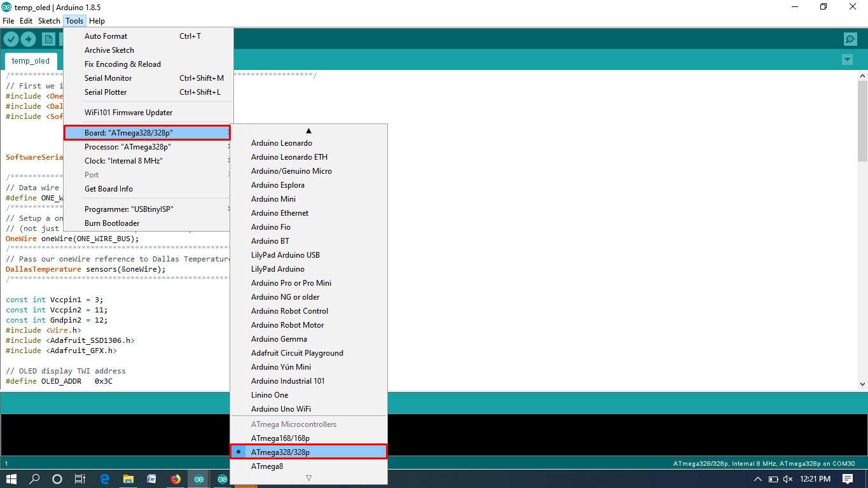Open the Sketch menu
The height and width of the screenshot is (488, 868).
click(x=49, y=21)
